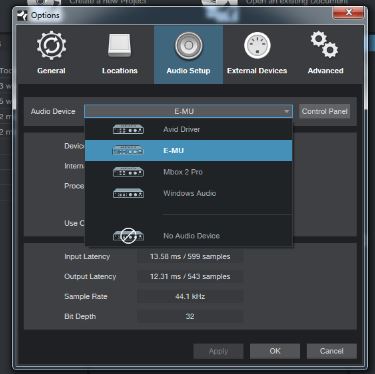Screen dimensions: 375x374
Task: Open the General settings icon
Action: (x=51, y=46)
